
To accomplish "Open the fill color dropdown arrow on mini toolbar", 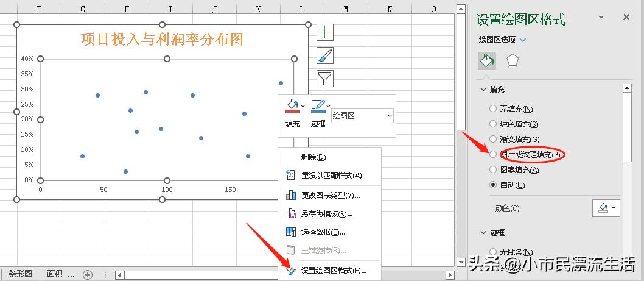I will tap(303, 106).
